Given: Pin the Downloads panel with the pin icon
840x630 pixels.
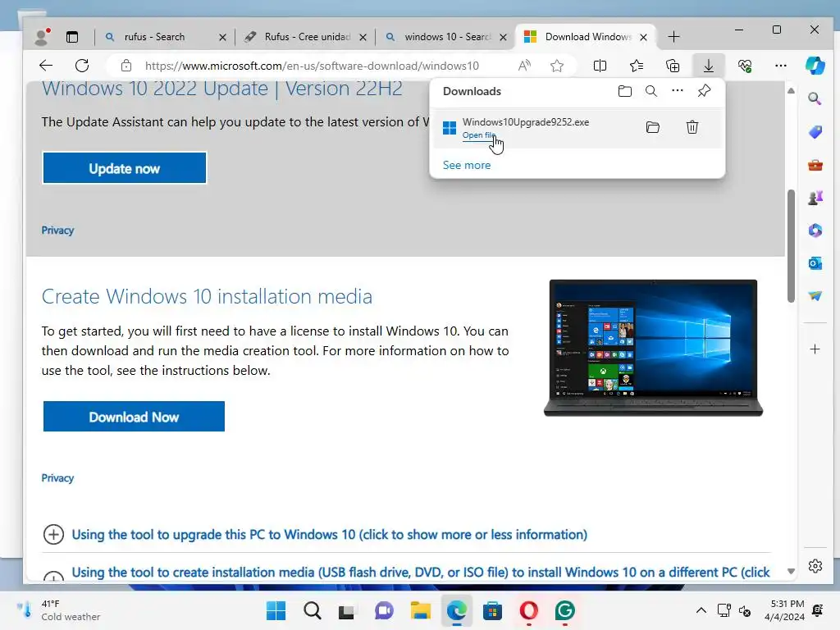Looking at the screenshot, I should click(704, 91).
